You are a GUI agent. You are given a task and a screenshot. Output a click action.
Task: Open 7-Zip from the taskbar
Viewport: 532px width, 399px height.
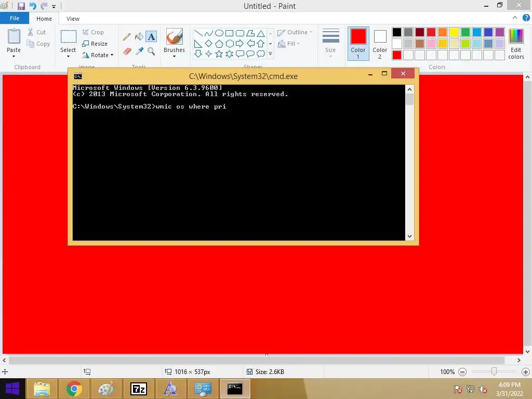point(138,389)
